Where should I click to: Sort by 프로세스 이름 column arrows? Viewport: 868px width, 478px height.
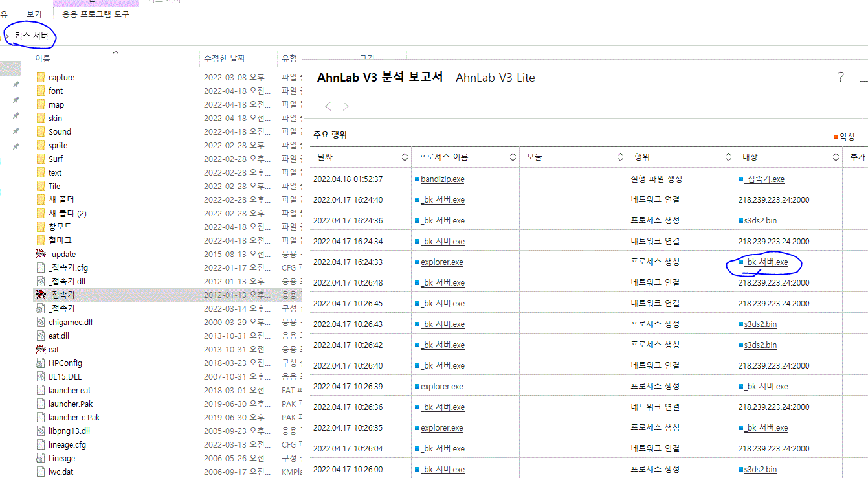(513, 157)
